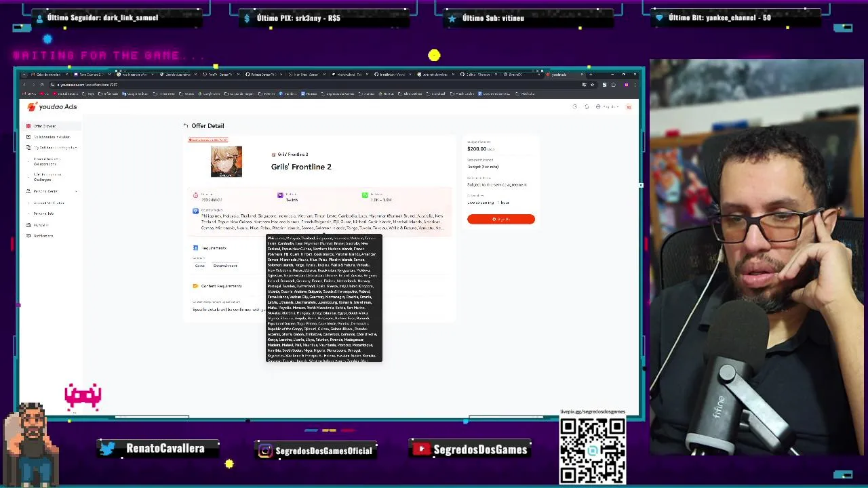
Task: Click the purple Twitch platform icon
Action: 280,195
